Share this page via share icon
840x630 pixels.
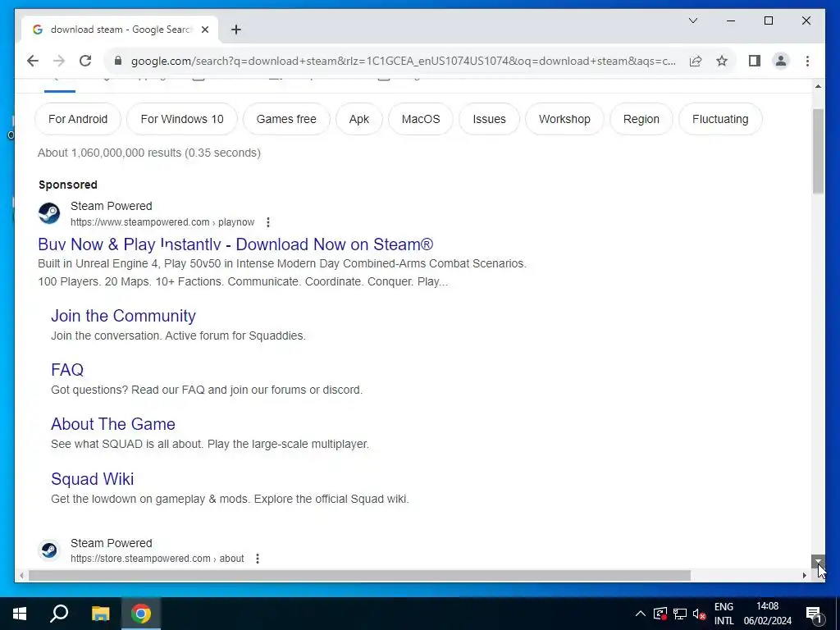(x=696, y=61)
